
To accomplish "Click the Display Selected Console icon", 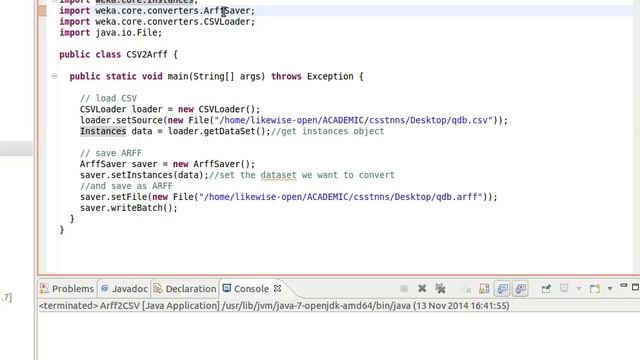I will pos(564,288).
